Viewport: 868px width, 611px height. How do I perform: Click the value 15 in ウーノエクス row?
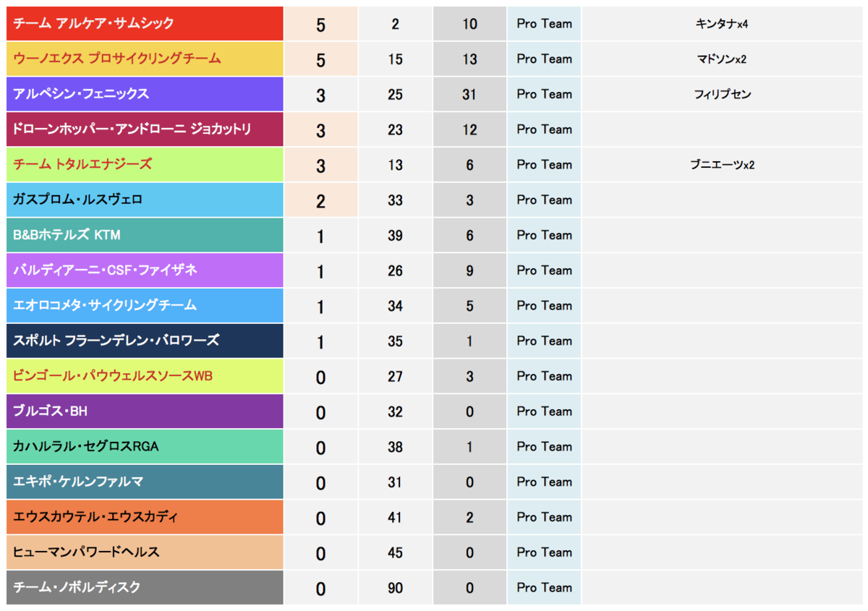tap(395, 59)
